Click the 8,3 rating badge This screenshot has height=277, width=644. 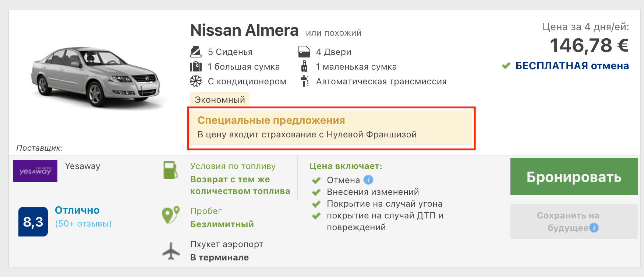pyautogui.click(x=33, y=222)
